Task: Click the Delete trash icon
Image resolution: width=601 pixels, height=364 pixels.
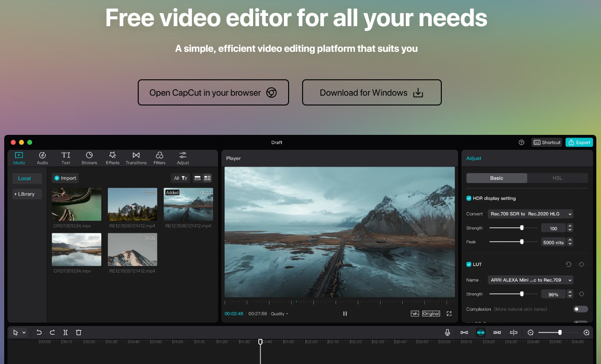Action: click(x=78, y=332)
